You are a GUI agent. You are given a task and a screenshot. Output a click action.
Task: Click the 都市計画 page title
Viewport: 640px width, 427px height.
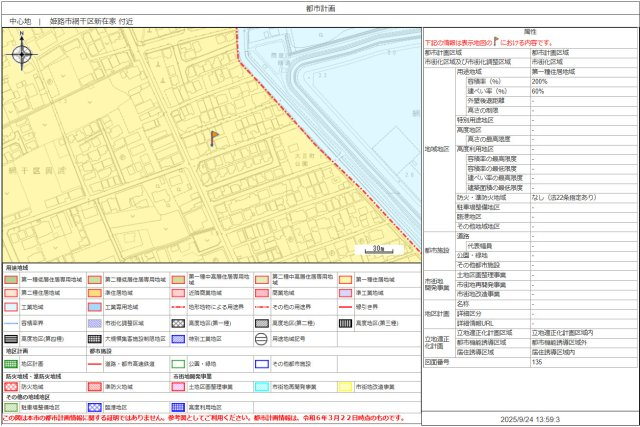pyautogui.click(x=320, y=7)
